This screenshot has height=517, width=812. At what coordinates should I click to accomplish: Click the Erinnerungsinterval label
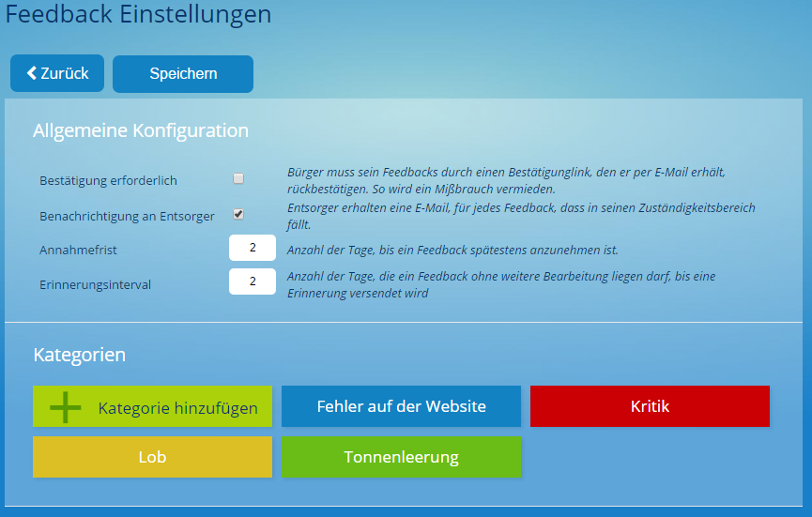click(x=96, y=284)
